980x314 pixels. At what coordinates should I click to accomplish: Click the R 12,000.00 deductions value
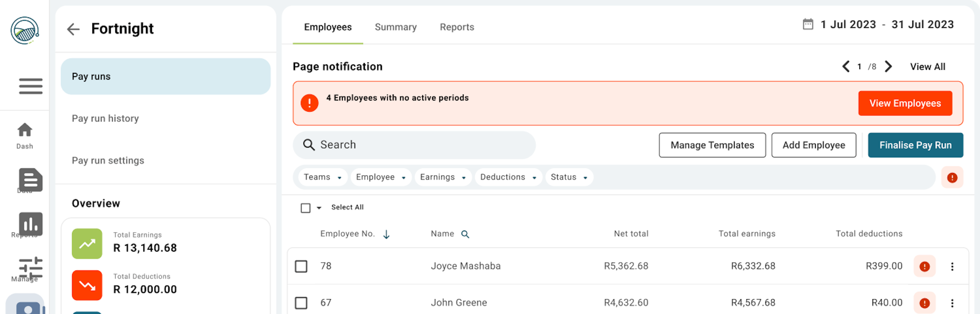tap(145, 290)
